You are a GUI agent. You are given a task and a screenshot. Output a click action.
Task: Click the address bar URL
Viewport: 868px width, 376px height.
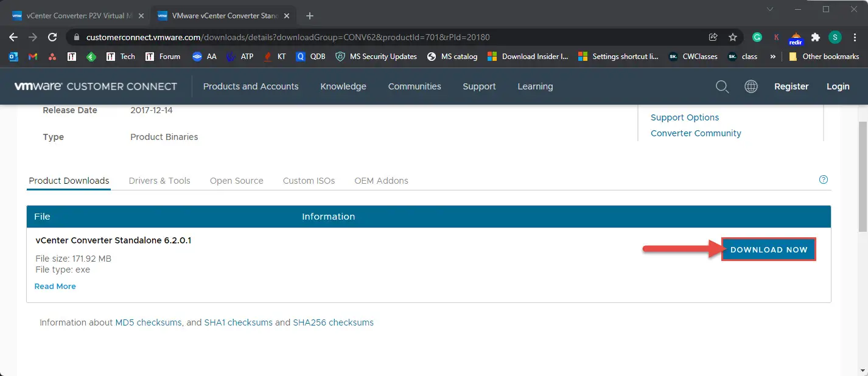click(288, 37)
